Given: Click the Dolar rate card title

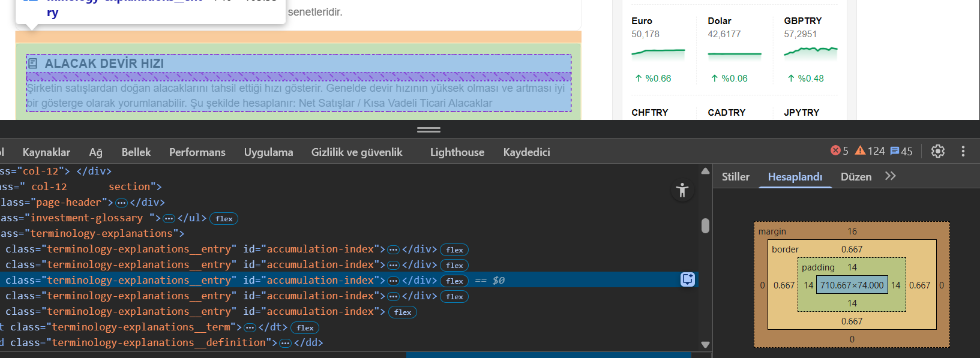Looking at the screenshot, I should pyautogui.click(x=720, y=20).
